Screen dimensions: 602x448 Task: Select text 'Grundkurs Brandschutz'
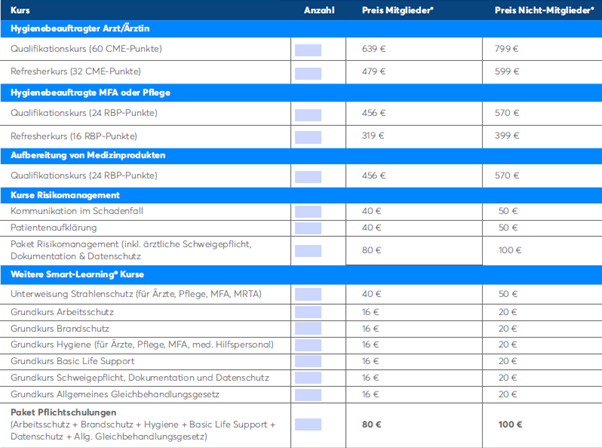click(60, 329)
